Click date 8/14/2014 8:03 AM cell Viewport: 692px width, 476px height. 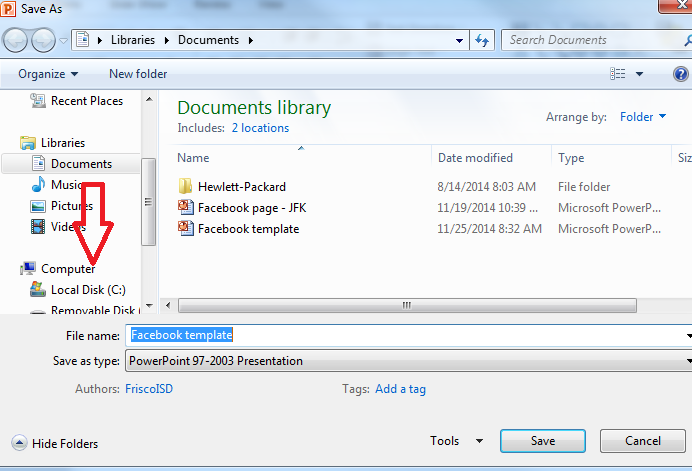click(486, 187)
